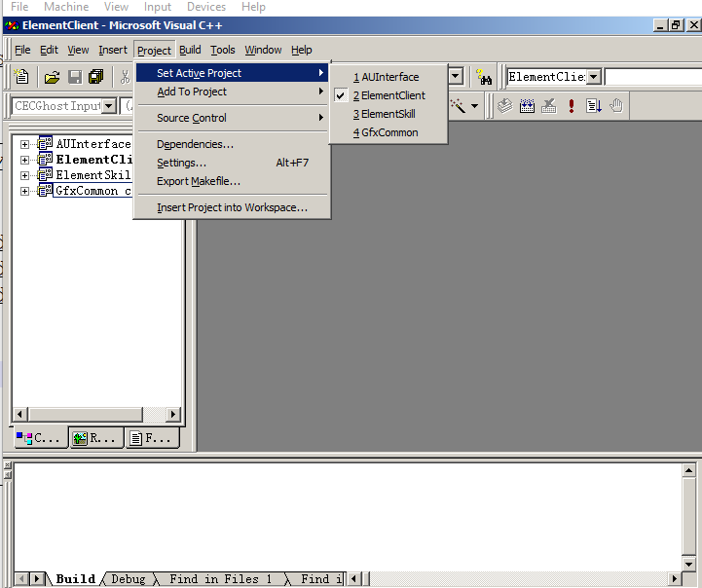This screenshot has height=588, width=702.
Task: Open the CECGhost Input class dropdown
Action: click(x=109, y=106)
